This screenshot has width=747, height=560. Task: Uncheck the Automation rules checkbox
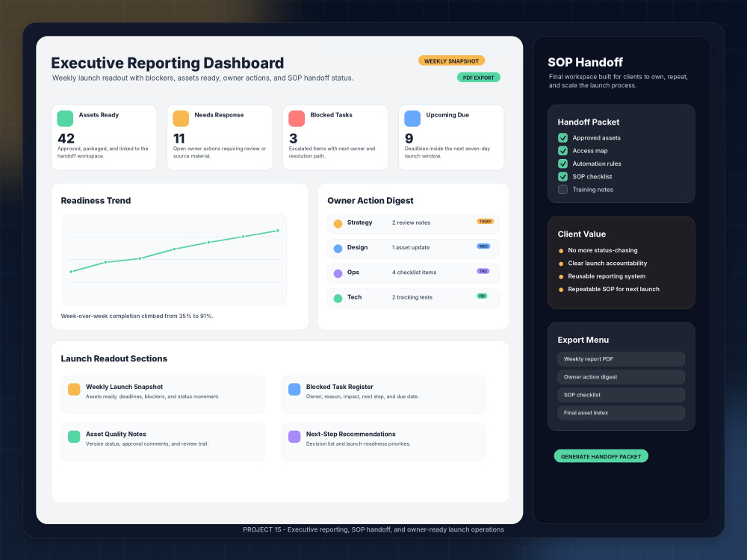point(562,164)
